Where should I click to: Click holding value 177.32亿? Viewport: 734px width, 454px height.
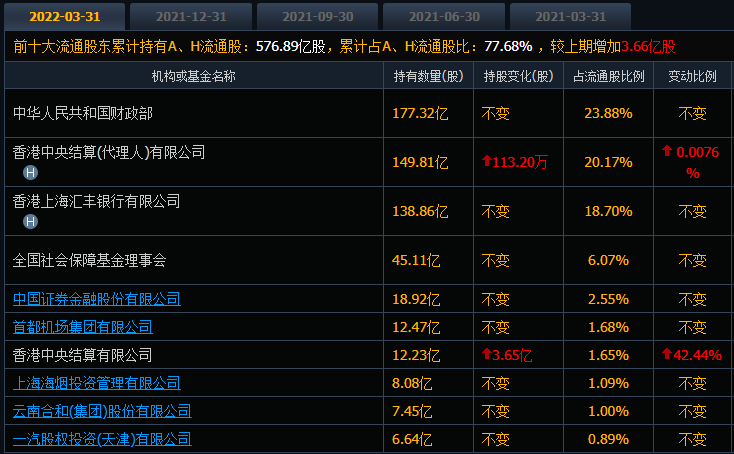point(420,113)
